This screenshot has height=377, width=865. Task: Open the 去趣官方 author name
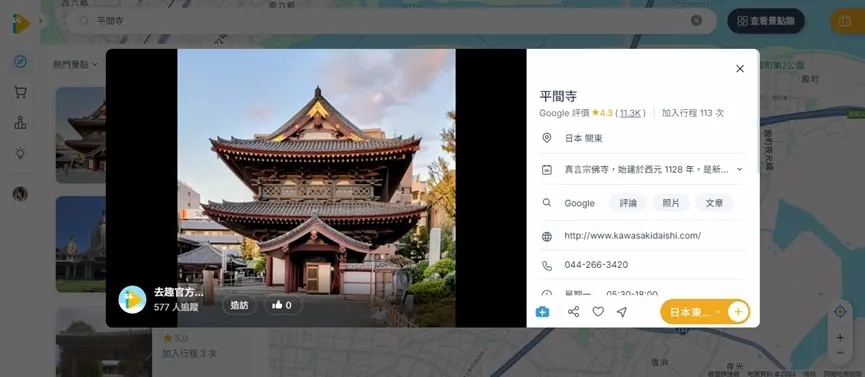(x=178, y=293)
